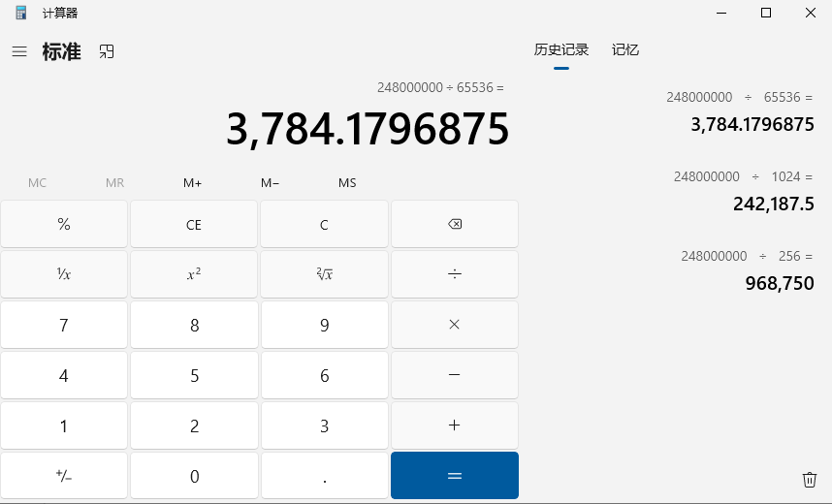The image size is (832, 504).
Task: Click the decimal point key
Action: pyautogui.click(x=325, y=476)
